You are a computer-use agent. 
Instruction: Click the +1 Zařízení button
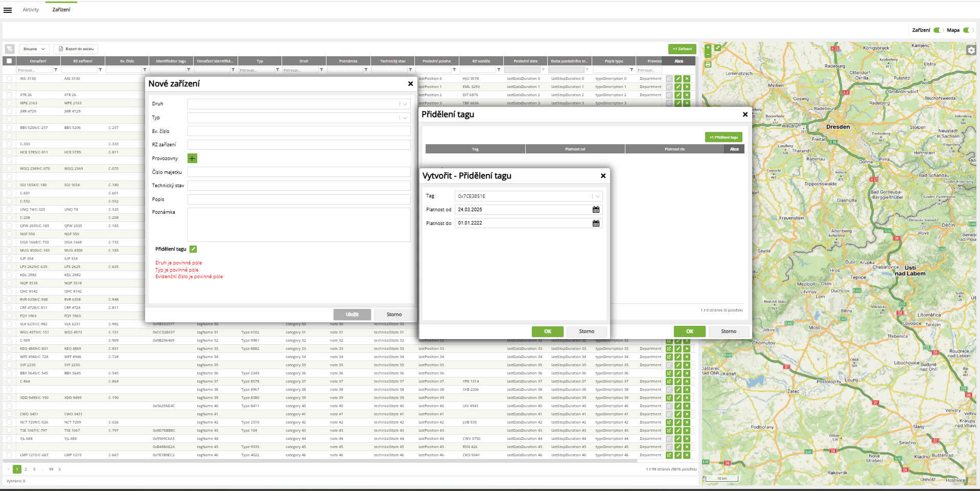click(x=682, y=49)
